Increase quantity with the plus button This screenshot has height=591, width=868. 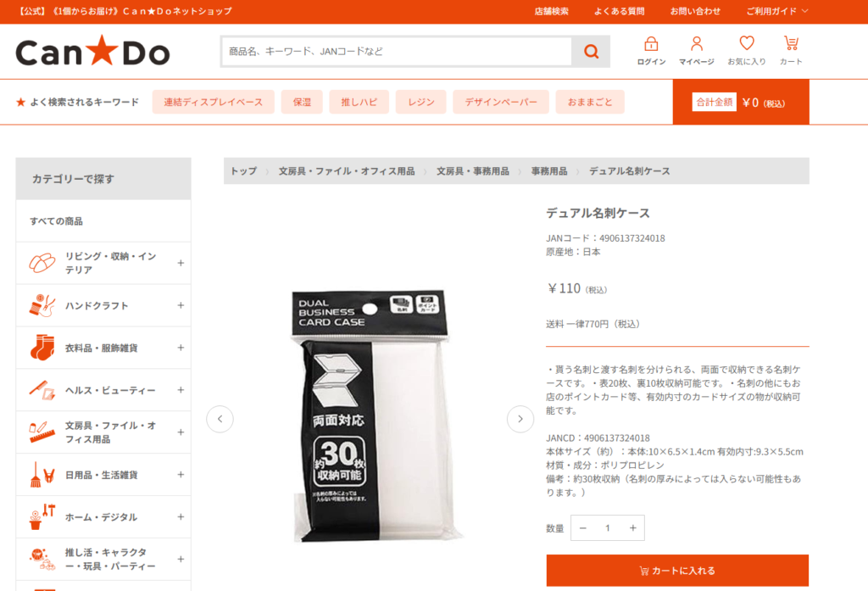tap(632, 528)
